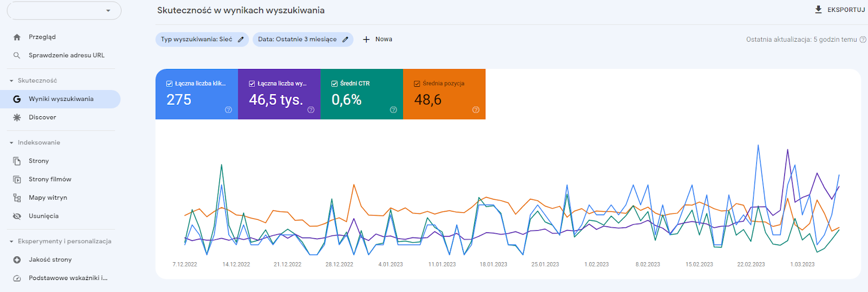This screenshot has width=868, height=292.
Task: Toggle the Średnia pozycja checkbox
Action: [417, 84]
